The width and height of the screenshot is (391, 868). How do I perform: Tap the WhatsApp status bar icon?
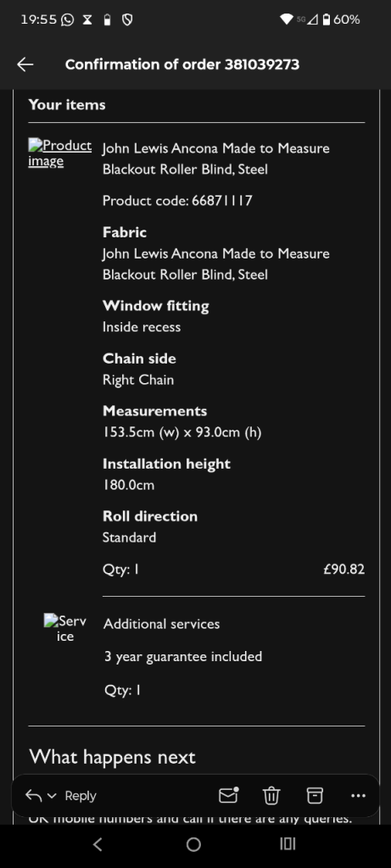click(x=67, y=20)
